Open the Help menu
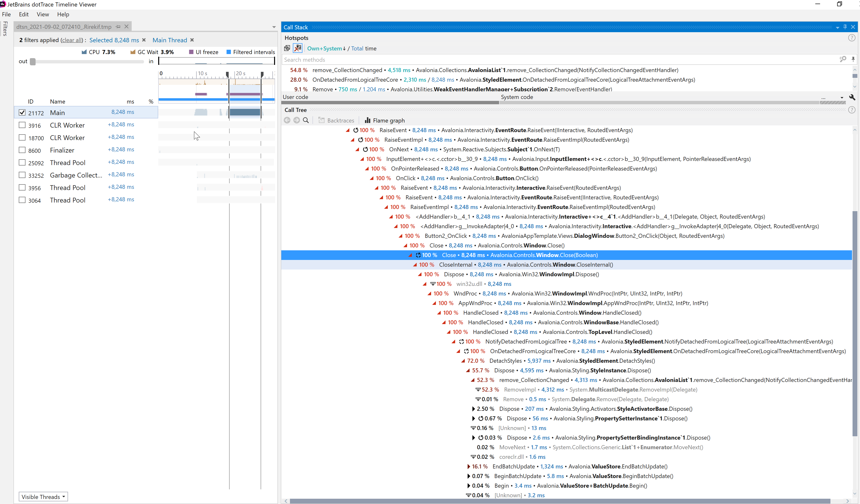860x504 pixels. (x=63, y=14)
